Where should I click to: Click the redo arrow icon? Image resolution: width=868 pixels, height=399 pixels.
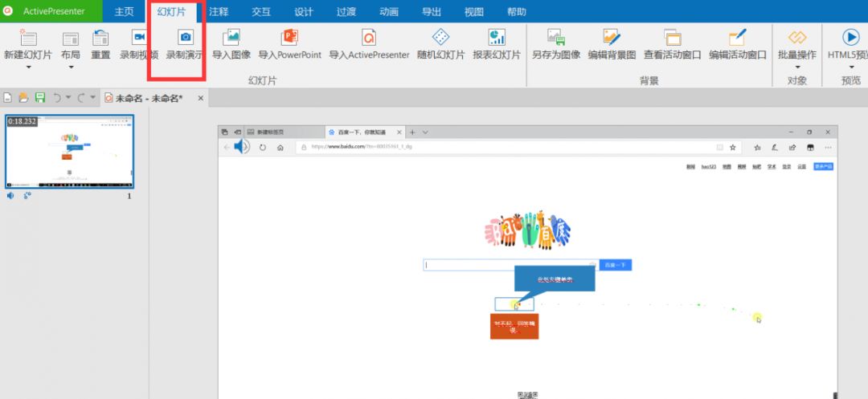coord(81,98)
